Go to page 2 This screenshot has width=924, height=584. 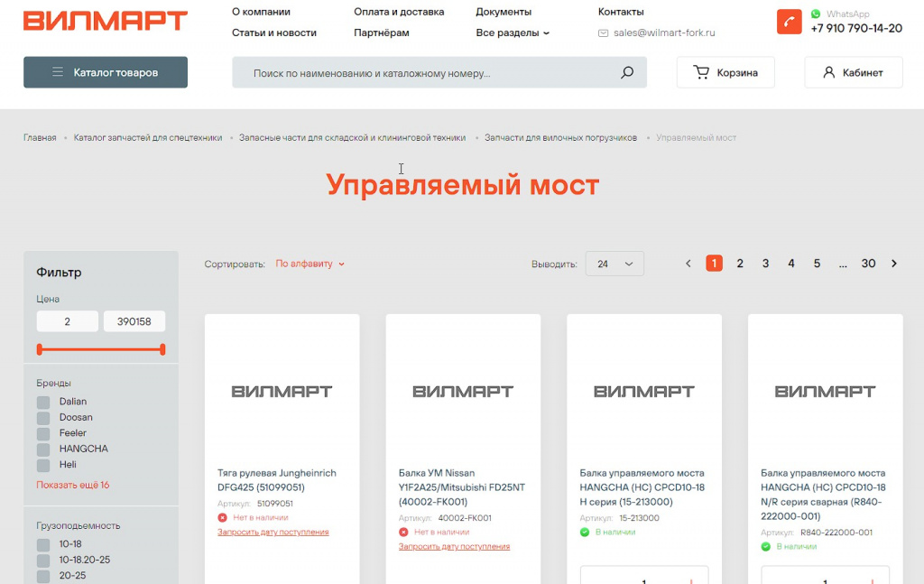pos(740,264)
